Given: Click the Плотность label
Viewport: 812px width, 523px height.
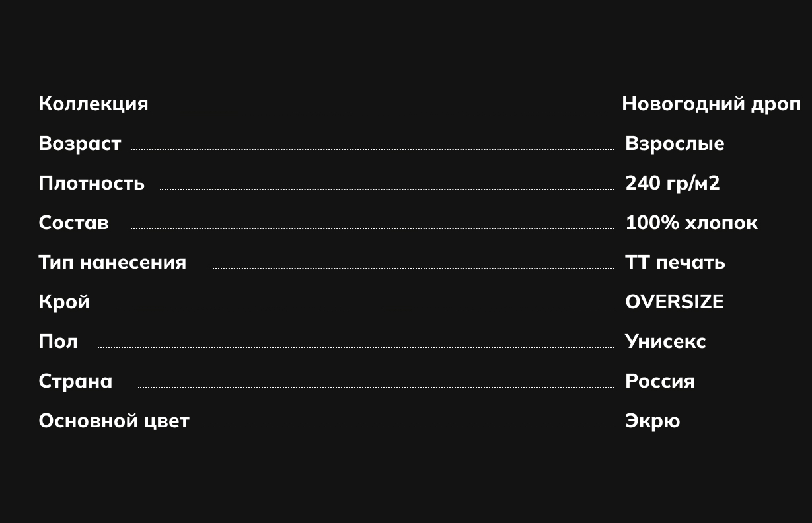Looking at the screenshot, I should [91, 183].
